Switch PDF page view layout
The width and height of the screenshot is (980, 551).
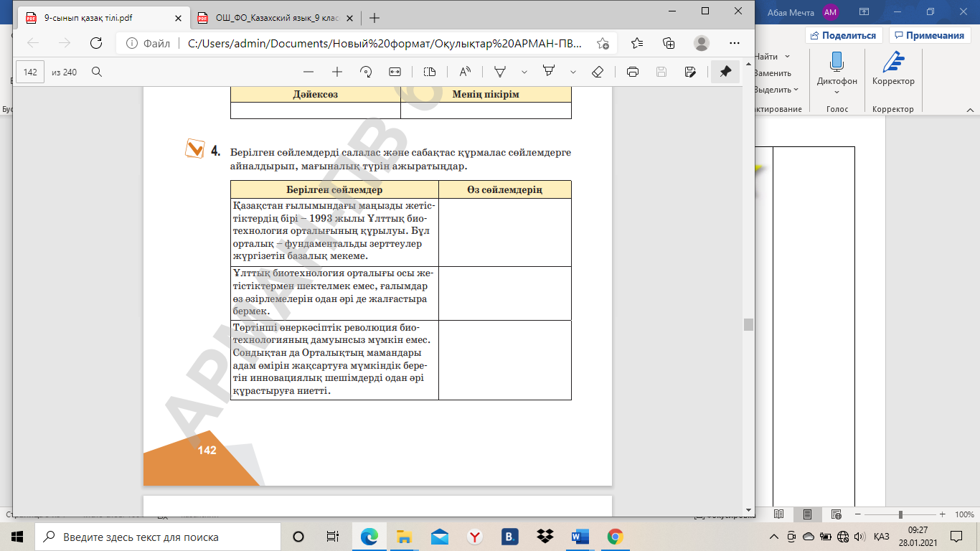point(430,72)
